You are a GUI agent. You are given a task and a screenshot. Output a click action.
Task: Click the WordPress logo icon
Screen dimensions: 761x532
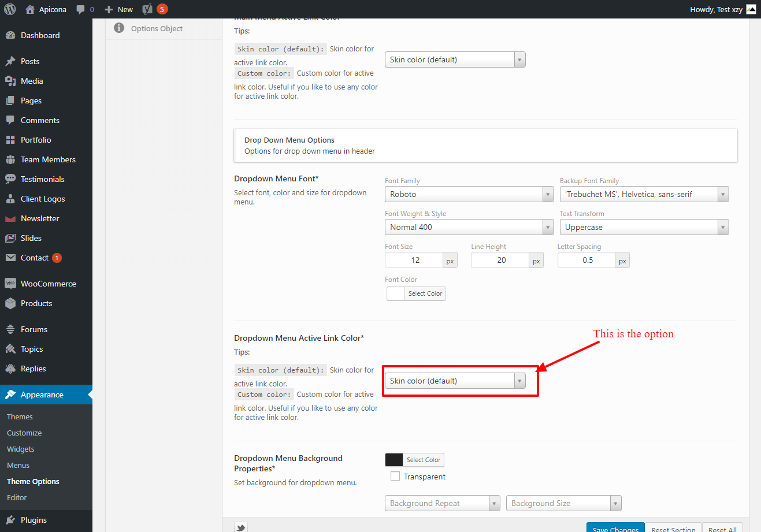tap(10, 9)
